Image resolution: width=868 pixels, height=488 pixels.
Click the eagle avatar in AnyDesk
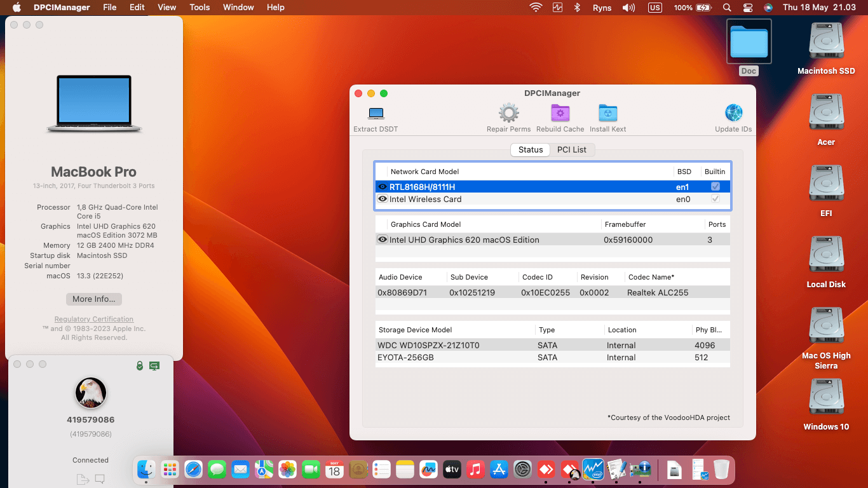[91, 393]
